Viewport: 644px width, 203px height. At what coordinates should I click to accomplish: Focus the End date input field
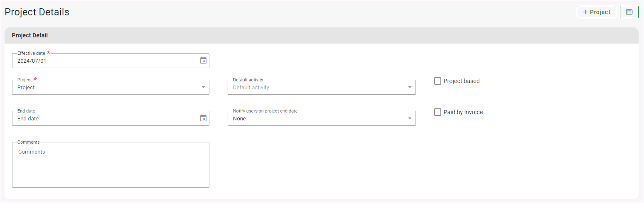pyautogui.click(x=104, y=118)
